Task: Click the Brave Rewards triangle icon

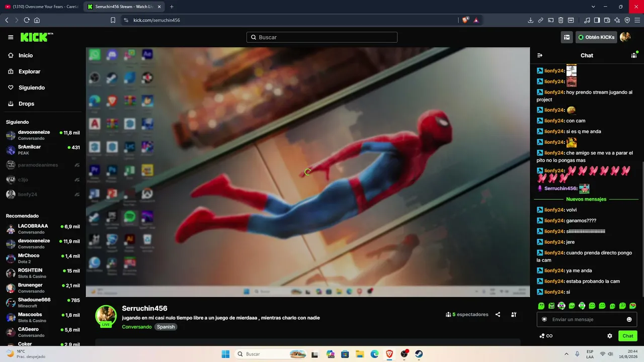Action: coord(476,20)
